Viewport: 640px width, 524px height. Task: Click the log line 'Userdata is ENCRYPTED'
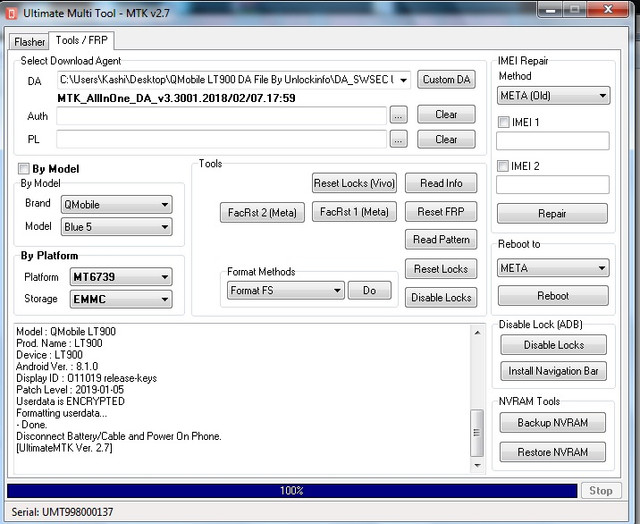click(x=70, y=401)
